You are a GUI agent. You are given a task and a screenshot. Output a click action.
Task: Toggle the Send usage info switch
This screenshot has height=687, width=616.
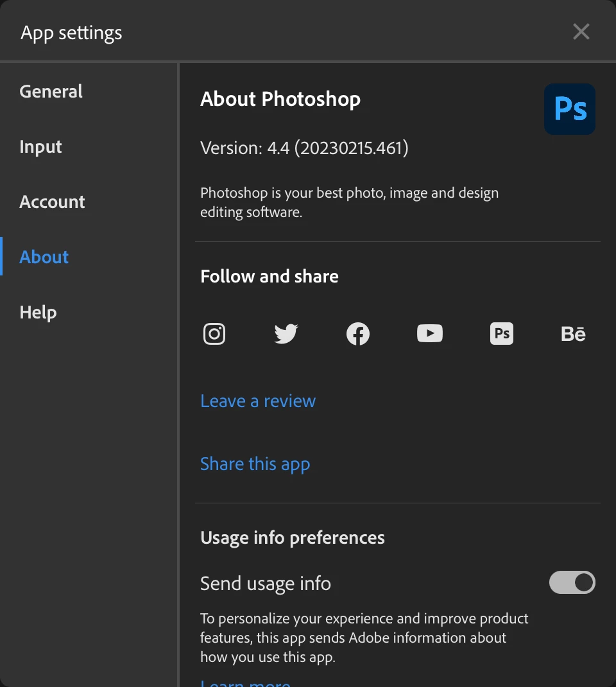[572, 582]
